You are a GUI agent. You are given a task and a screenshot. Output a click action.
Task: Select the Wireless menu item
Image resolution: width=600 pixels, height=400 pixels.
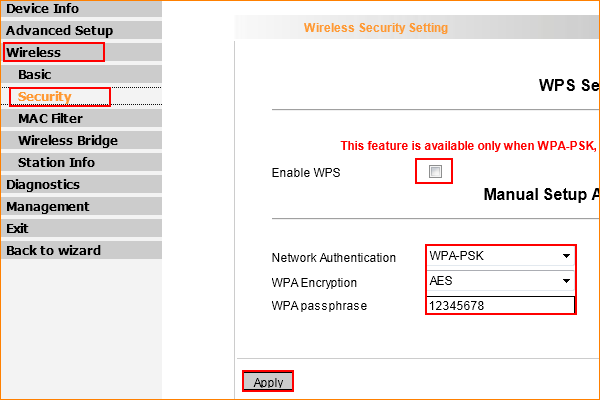pyautogui.click(x=34, y=53)
